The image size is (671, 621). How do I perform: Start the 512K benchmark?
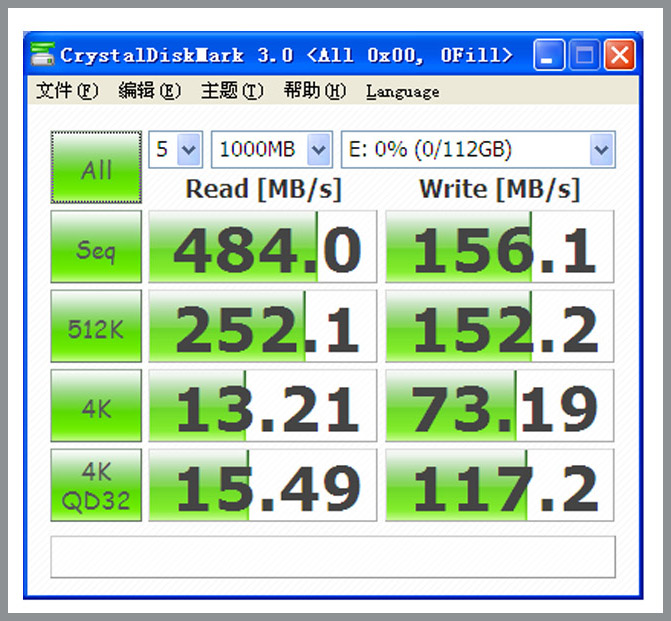[96, 326]
